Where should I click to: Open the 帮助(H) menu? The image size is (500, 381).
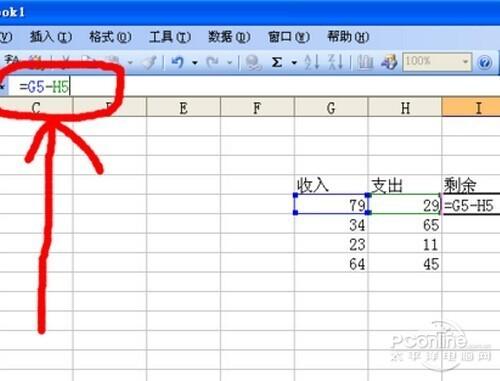348,37
